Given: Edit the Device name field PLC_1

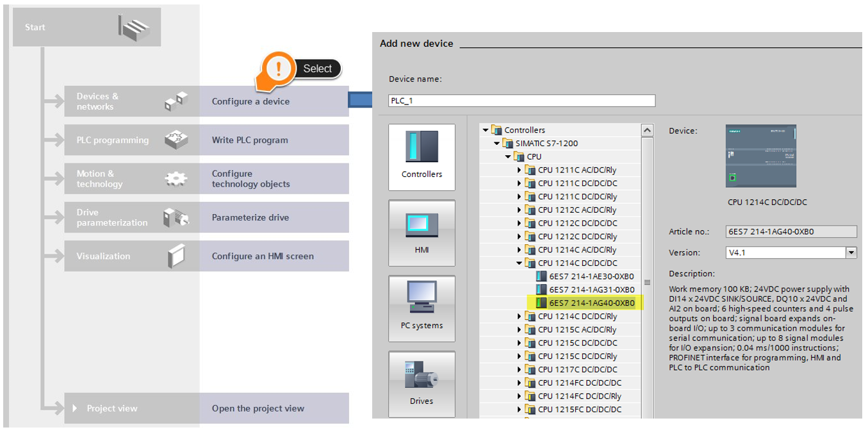Looking at the screenshot, I should pos(521,101).
